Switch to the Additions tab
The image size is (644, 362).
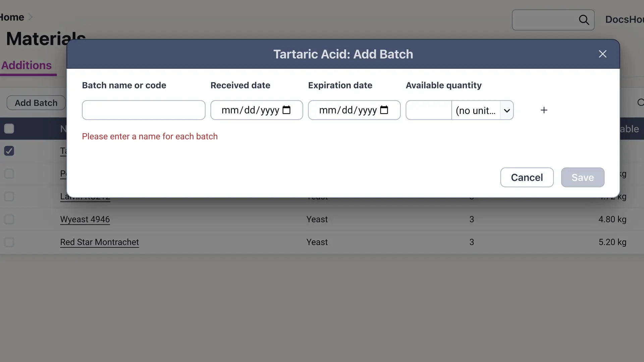[x=26, y=65]
